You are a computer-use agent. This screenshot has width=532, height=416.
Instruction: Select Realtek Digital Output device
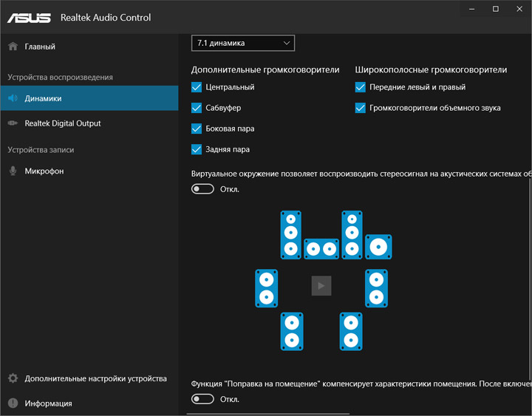[x=62, y=123]
